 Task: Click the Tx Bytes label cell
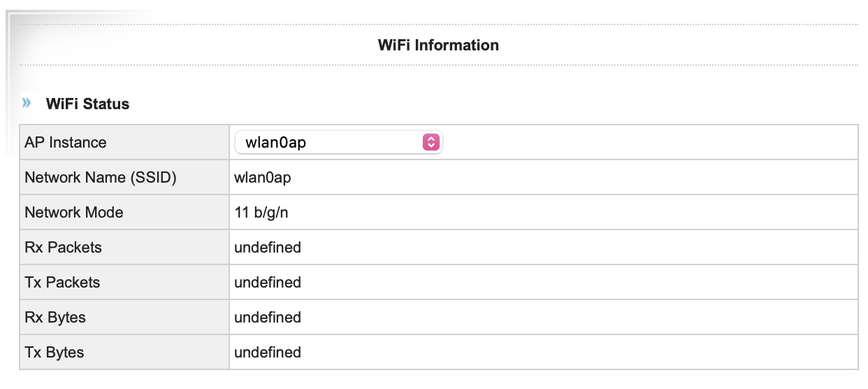point(55,353)
